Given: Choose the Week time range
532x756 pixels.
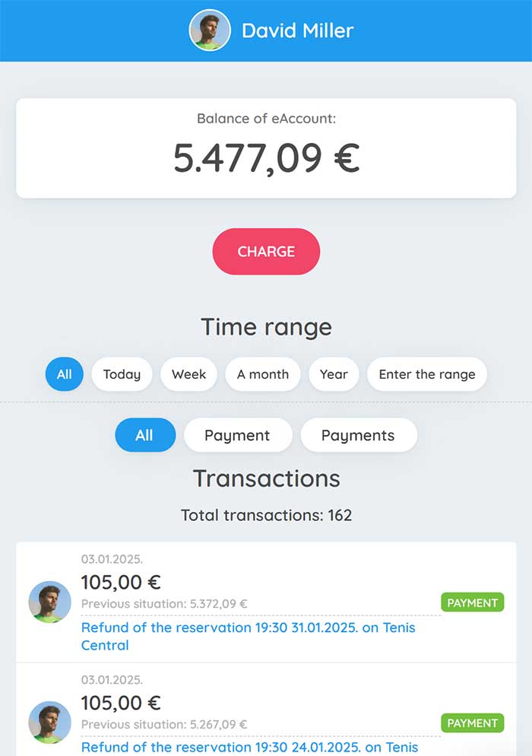Looking at the screenshot, I should [188, 374].
